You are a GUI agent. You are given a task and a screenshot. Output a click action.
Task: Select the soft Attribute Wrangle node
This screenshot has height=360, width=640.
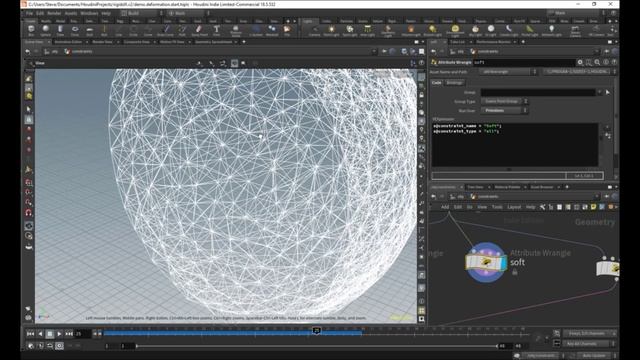click(486, 262)
